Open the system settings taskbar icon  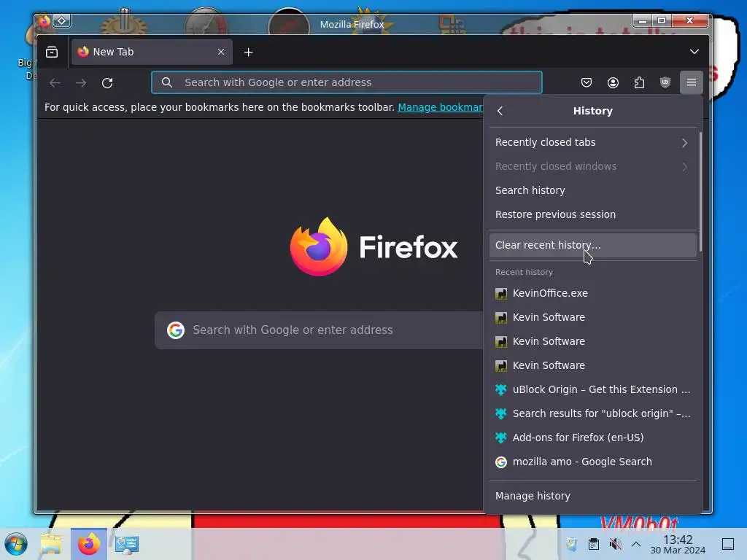127,544
